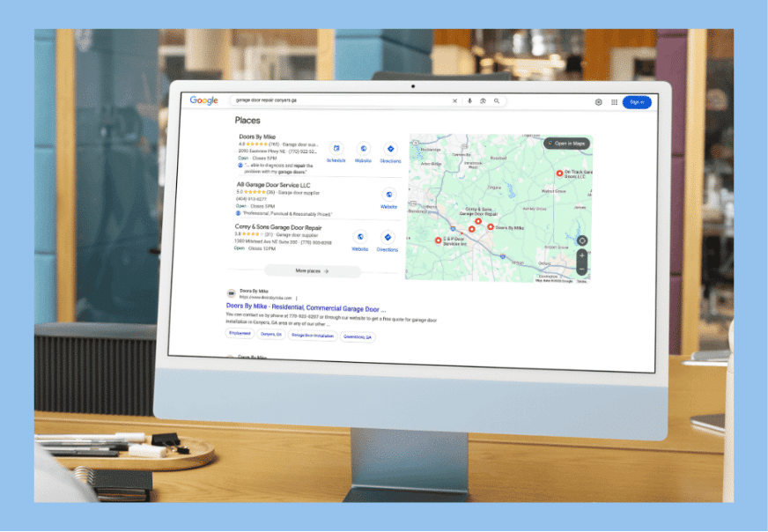Center map on my location
This screenshot has width=768, height=532.
coord(581,240)
